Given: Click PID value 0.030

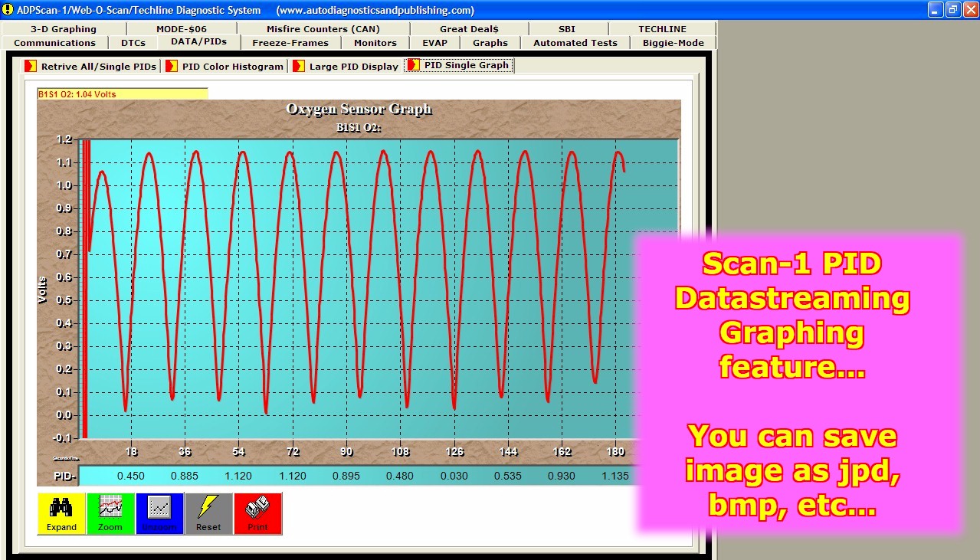Looking at the screenshot, I should click(x=454, y=476).
